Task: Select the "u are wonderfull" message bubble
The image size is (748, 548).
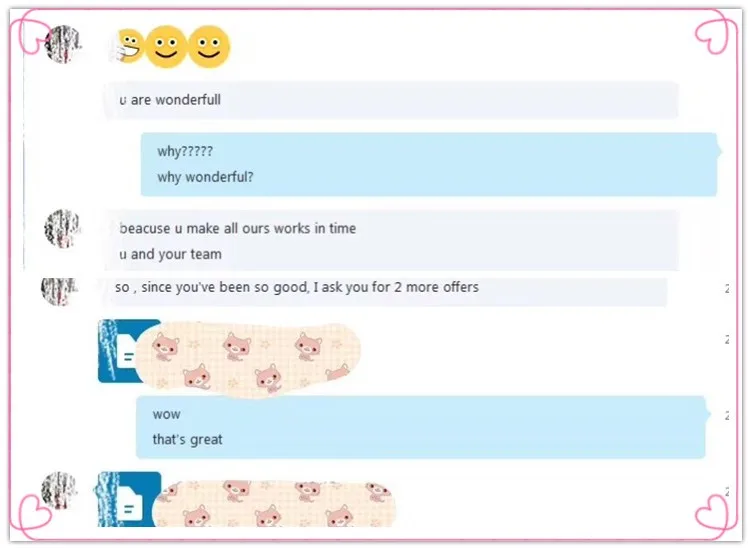Action: tap(391, 100)
